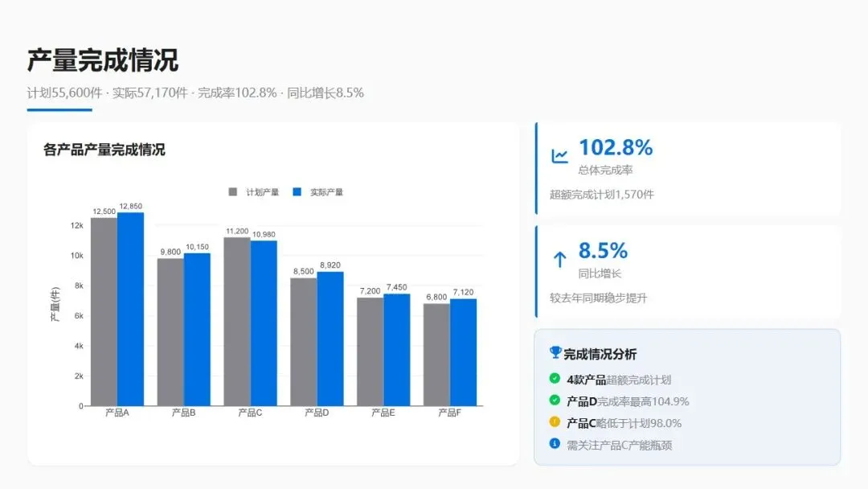The image size is (868, 489).
Task: Click the 2k y-axis tick label
Action: pyautogui.click(x=79, y=376)
